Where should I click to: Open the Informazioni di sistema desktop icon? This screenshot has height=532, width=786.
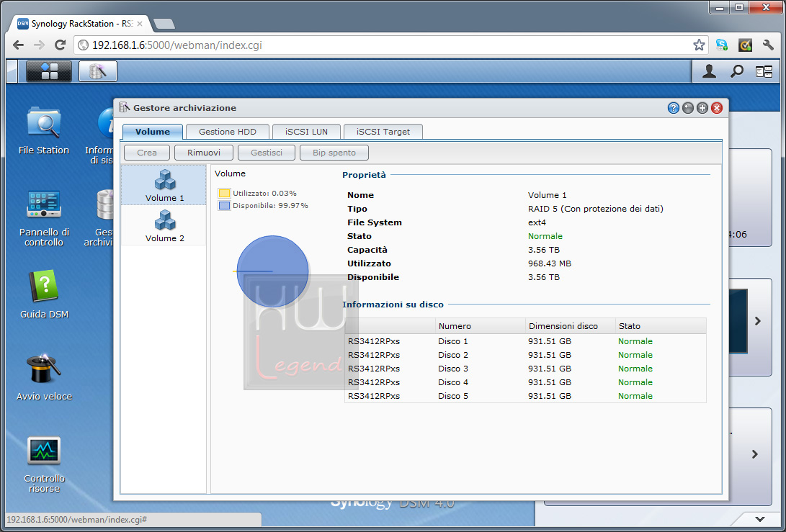tap(100, 135)
